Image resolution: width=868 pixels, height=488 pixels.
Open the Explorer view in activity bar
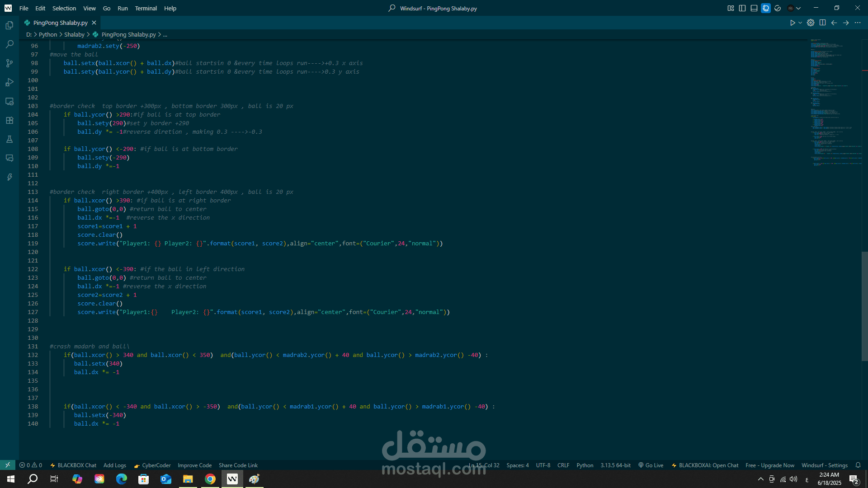click(x=9, y=26)
